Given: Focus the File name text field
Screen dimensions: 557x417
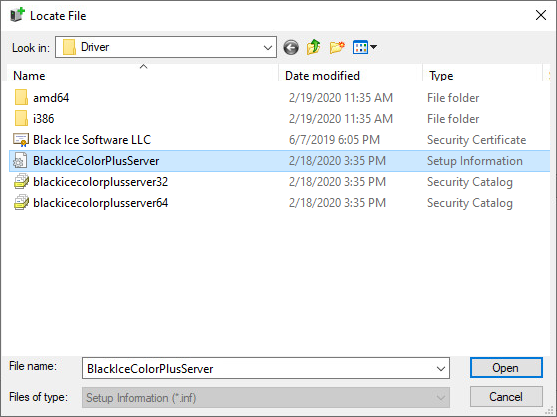Looking at the screenshot, I should tap(259, 369).
